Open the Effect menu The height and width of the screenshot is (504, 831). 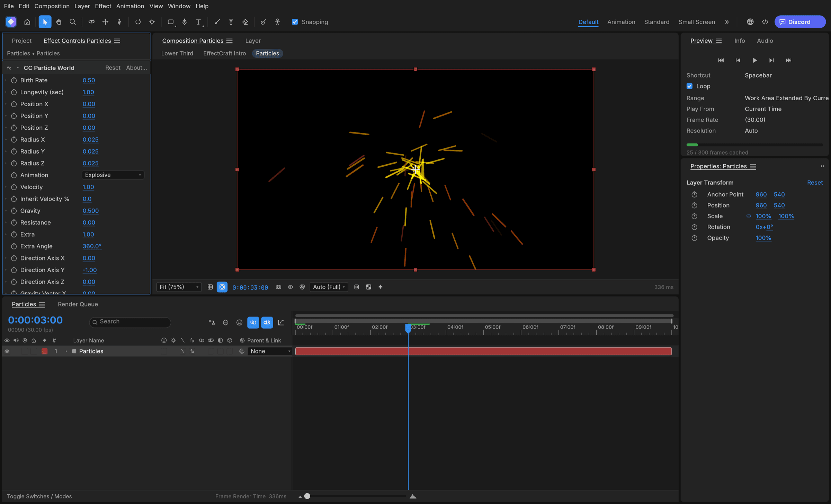click(x=103, y=6)
